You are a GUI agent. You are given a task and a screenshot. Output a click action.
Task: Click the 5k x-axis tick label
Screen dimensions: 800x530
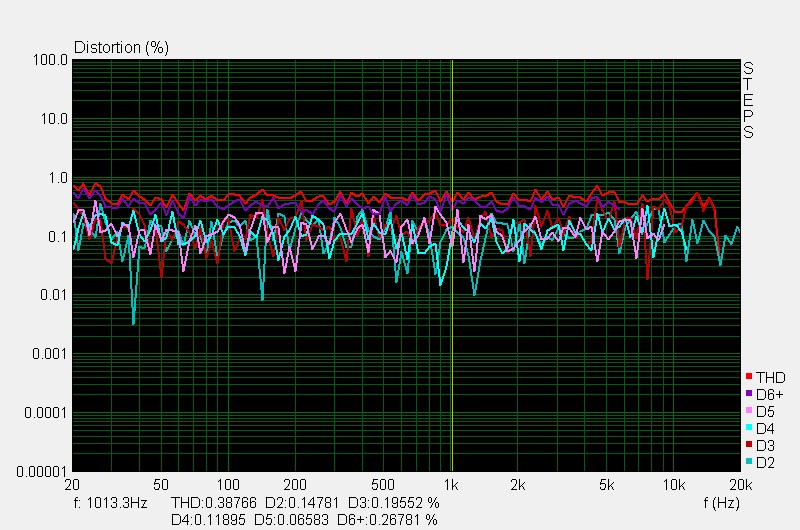(607, 485)
